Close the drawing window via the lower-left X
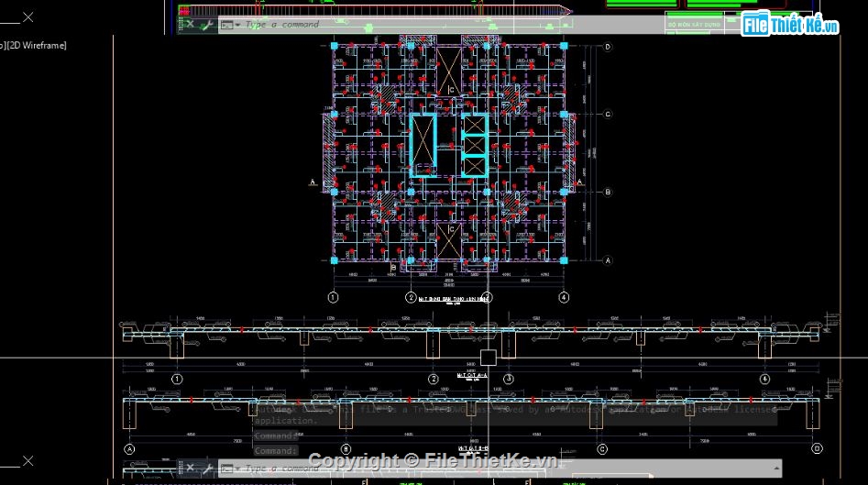This screenshot has height=485, width=868. pos(28,460)
